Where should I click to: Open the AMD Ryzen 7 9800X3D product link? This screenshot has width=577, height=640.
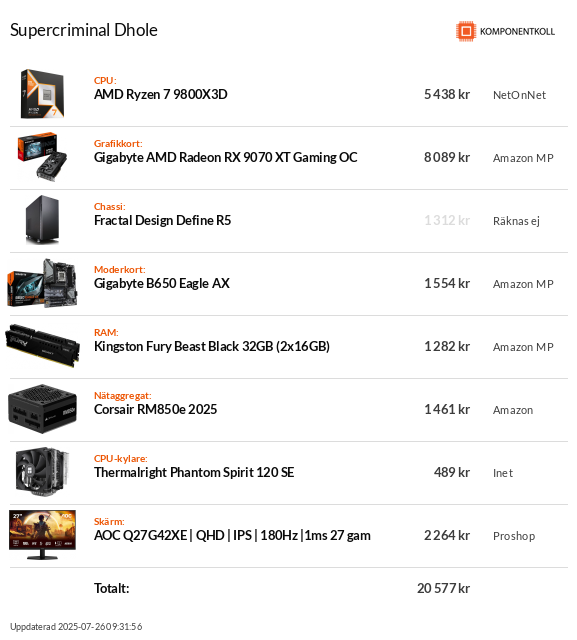pos(161,94)
